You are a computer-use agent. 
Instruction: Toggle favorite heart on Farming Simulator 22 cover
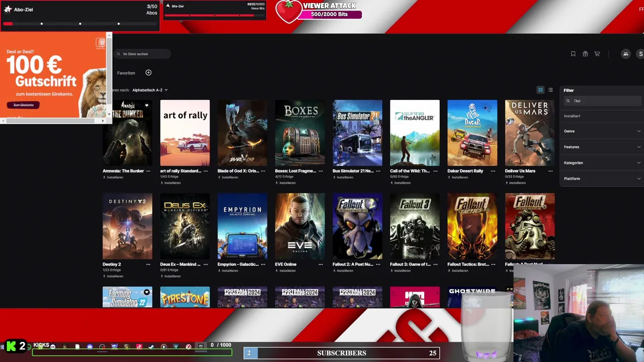pyautogui.click(x=146, y=292)
